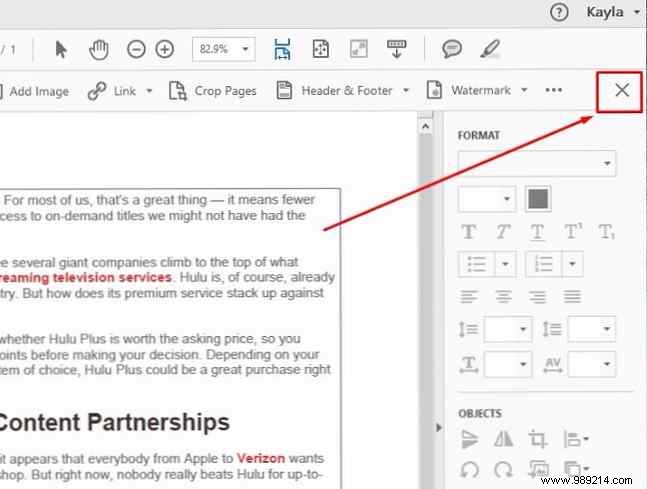The width and height of the screenshot is (647, 489).
Task: Click the Content Partnerships heading
Action: (x=114, y=423)
